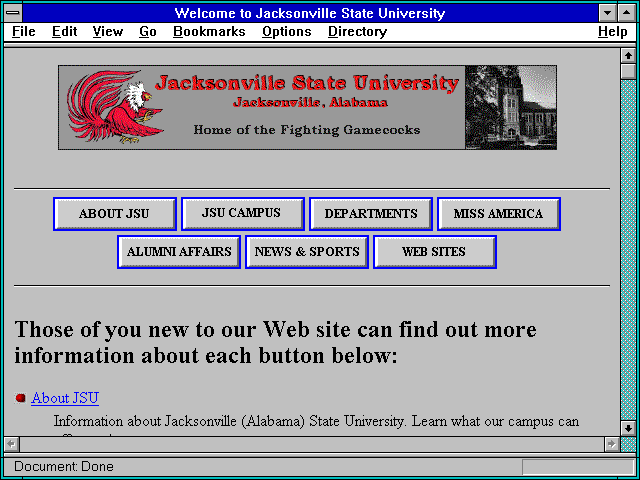Open the Help menu
This screenshot has height=480, width=640.
[x=613, y=31]
